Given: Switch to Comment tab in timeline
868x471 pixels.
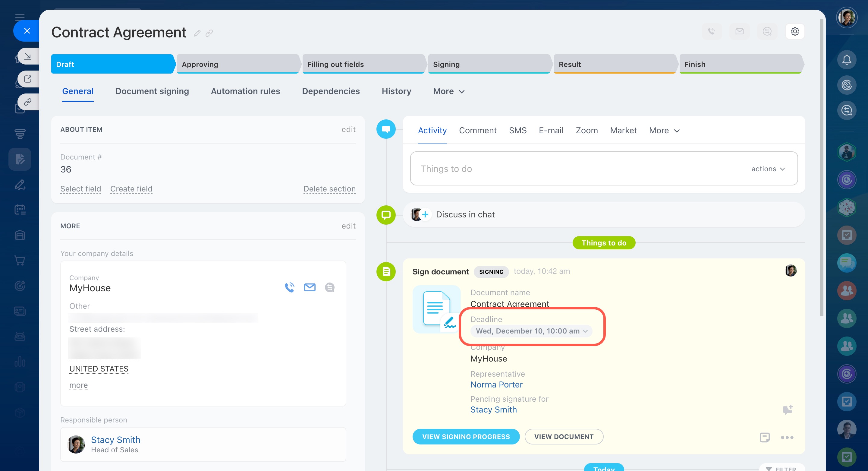Looking at the screenshot, I should (477, 131).
